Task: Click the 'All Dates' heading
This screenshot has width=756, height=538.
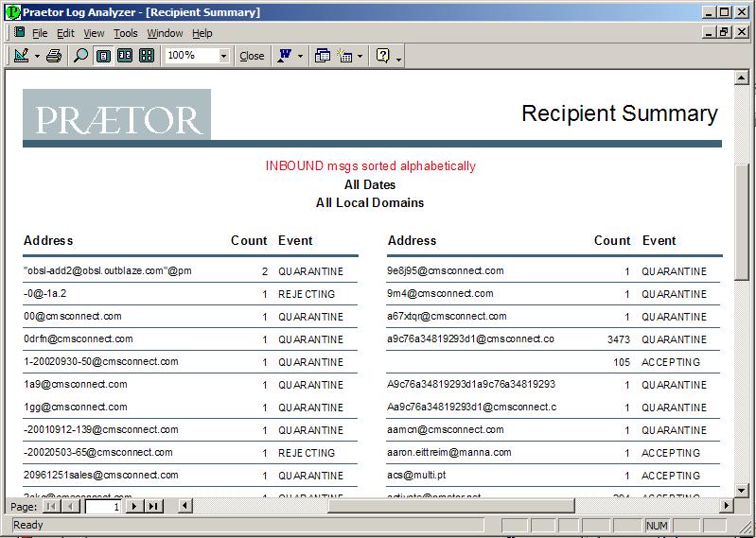Action: coord(370,184)
